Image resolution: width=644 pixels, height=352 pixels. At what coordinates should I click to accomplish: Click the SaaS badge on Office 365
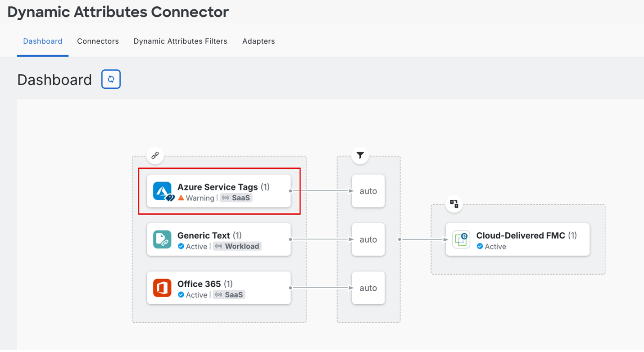tap(229, 295)
